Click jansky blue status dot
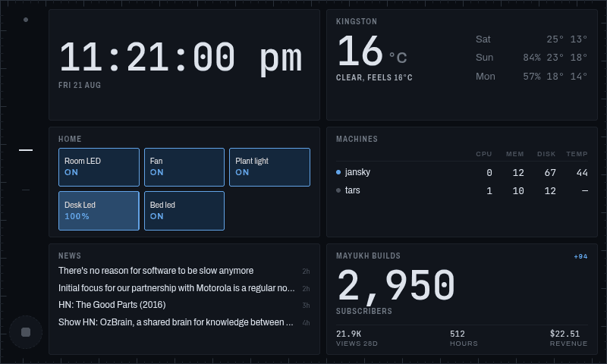This screenshot has height=364, width=607. point(338,172)
